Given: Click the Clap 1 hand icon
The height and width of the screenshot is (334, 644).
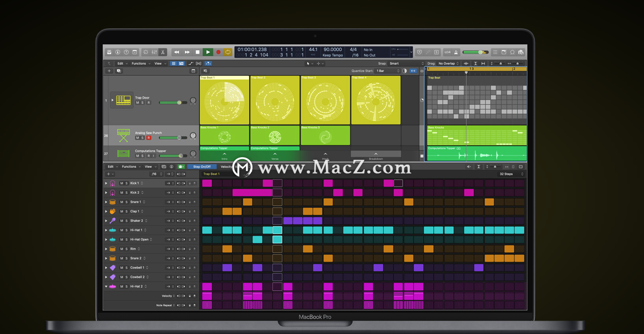Looking at the screenshot, I should click(x=112, y=211).
